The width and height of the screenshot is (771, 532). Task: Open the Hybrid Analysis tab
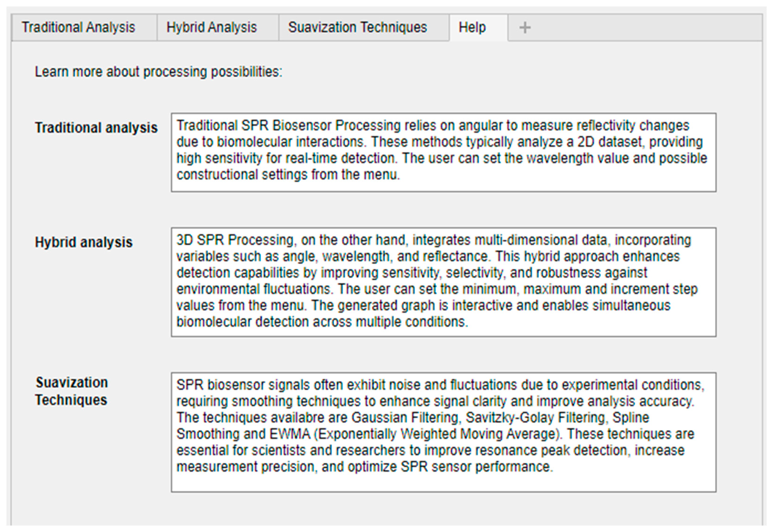click(x=211, y=27)
